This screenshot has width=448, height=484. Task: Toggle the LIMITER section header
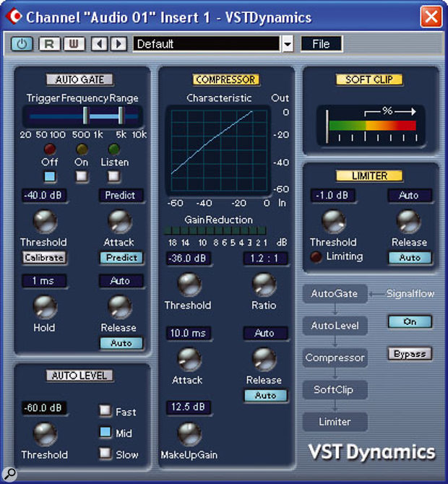click(369, 176)
